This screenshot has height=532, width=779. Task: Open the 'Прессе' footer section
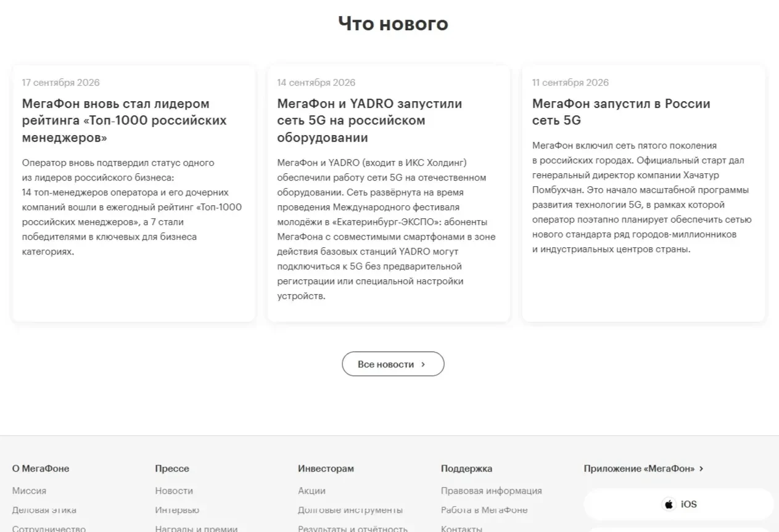click(172, 469)
